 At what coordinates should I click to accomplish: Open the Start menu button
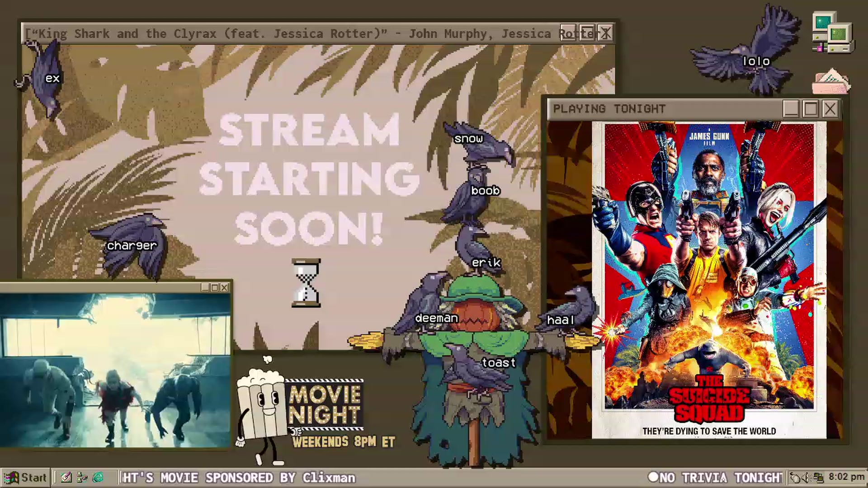(25, 478)
